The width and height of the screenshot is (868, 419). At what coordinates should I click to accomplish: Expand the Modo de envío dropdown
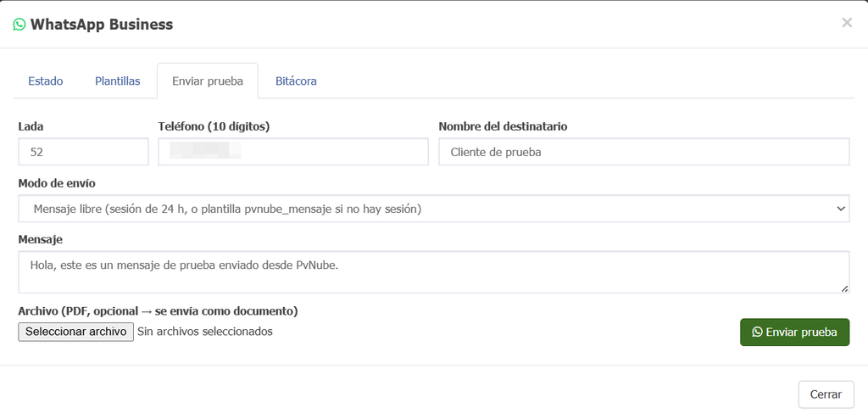click(434, 209)
